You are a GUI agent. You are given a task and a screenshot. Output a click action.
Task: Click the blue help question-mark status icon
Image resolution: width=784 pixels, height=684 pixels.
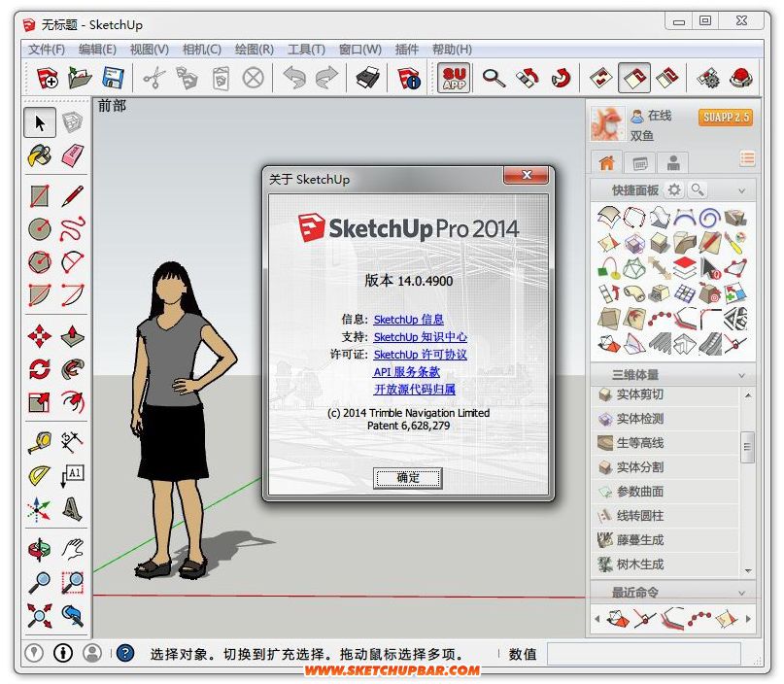(125, 653)
